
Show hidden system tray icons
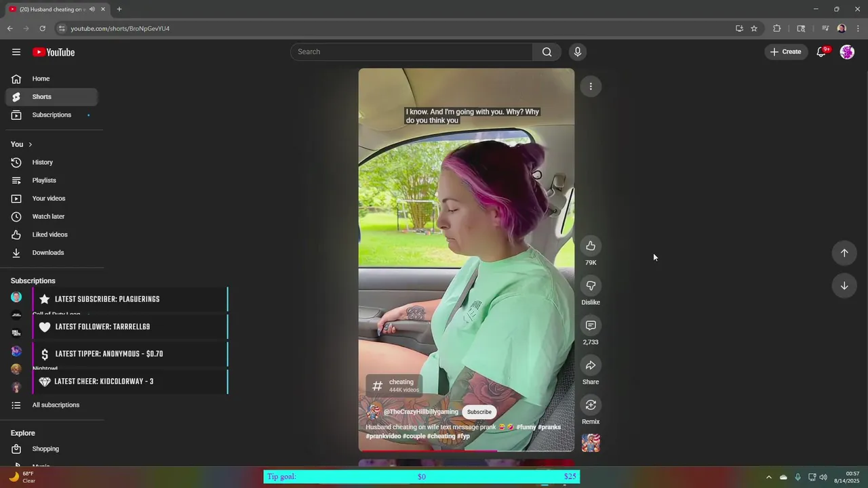click(768, 477)
